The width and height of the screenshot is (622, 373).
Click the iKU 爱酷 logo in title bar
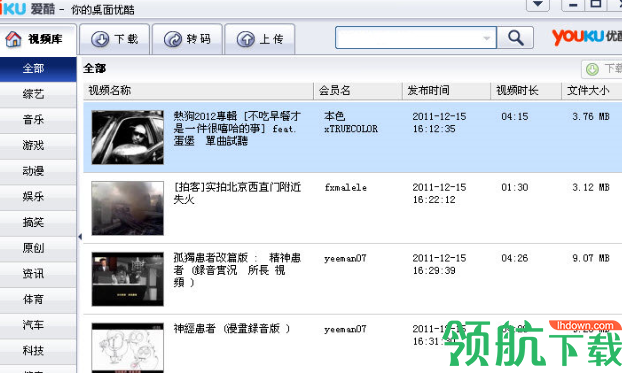click(28, 8)
